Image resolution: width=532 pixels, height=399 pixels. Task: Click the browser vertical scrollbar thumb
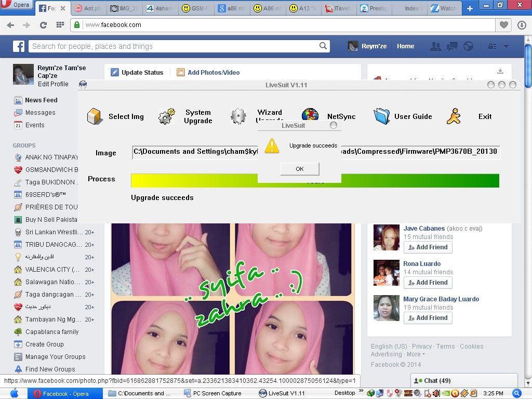pyautogui.click(x=528, y=65)
